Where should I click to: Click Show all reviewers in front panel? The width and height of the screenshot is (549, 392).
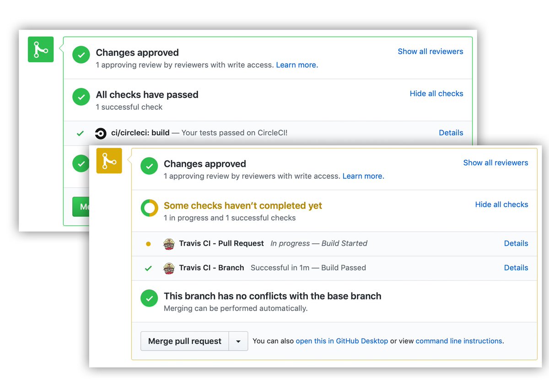pyautogui.click(x=496, y=162)
